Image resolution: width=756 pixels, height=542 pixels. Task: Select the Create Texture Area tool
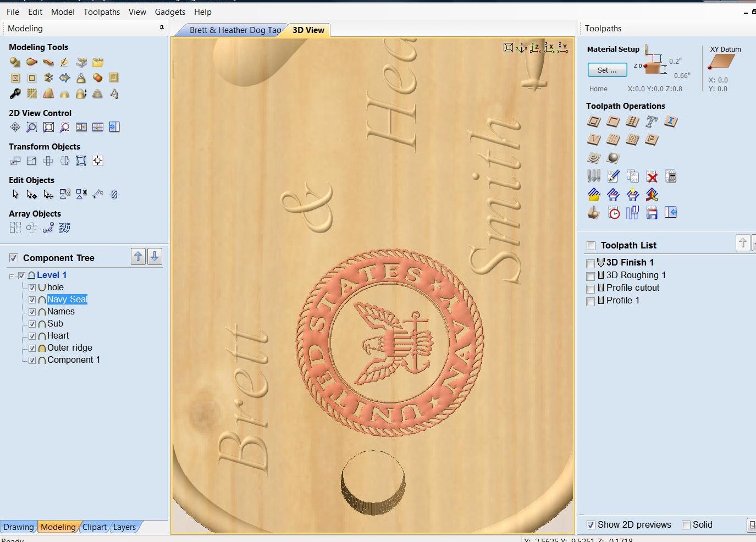point(32,93)
